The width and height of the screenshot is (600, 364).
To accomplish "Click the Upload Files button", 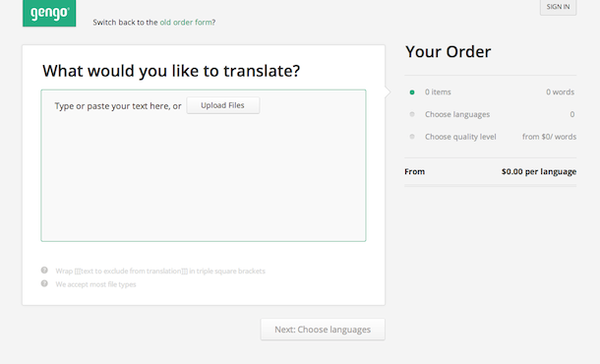I will click(223, 105).
